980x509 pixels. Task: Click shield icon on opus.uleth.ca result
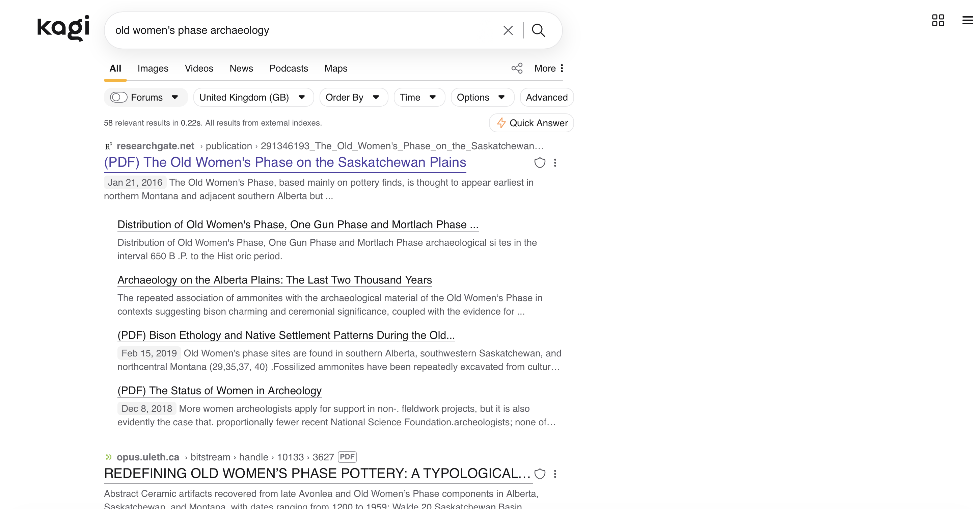pyautogui.click(x=540, y=474)
